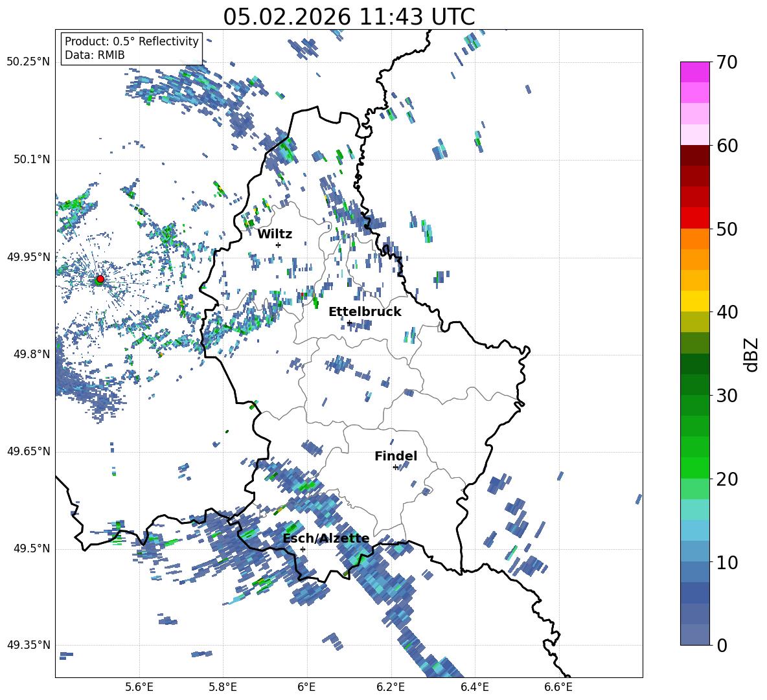This screenshot has height=700, width=767.
Task: Click the 50.1°N latitude label
Action: 32,159
